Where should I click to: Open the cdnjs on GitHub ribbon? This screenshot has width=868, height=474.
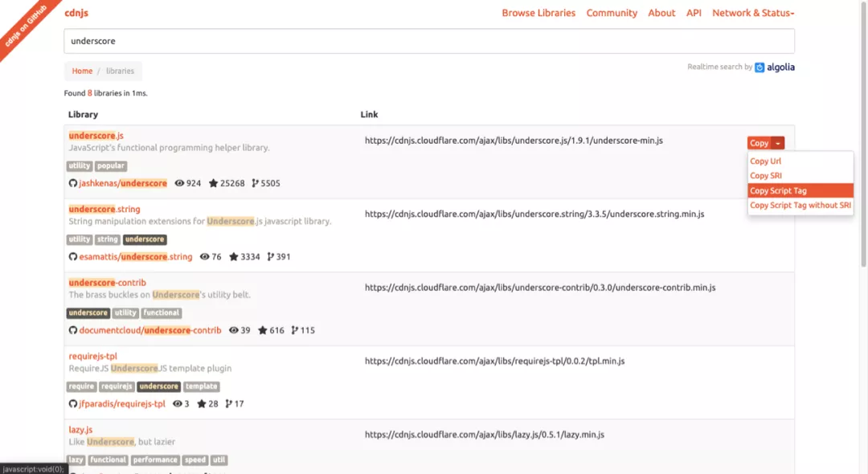[25, 26]
